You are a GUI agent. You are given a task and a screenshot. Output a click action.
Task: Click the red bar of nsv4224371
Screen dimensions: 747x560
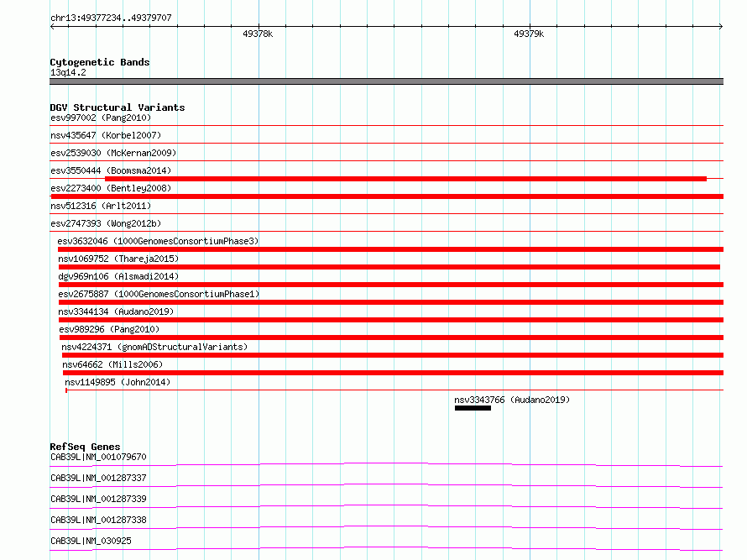pos(393,355)
